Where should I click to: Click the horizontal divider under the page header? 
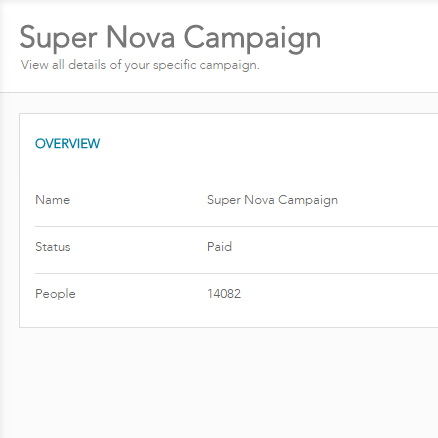[x=219, y=92]
